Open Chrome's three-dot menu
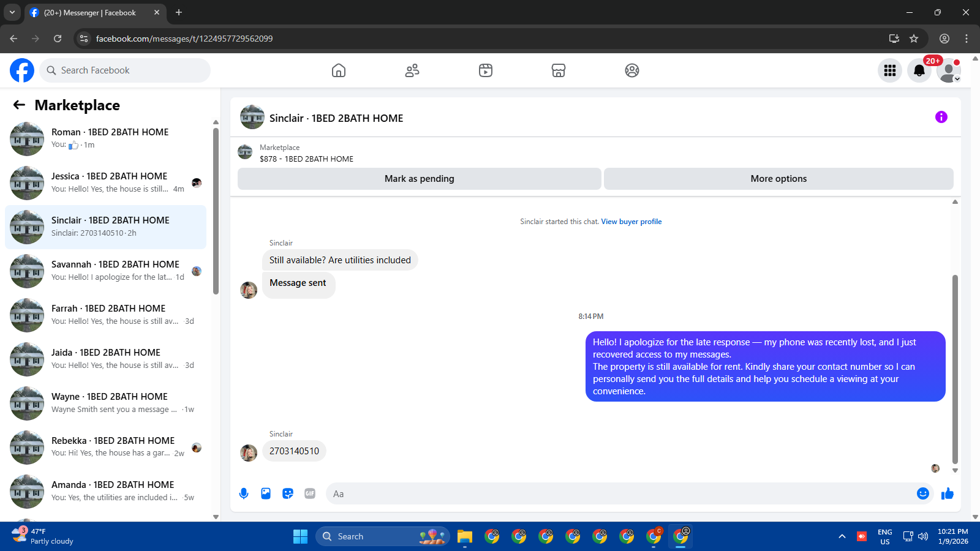 (x=967, y=39)
